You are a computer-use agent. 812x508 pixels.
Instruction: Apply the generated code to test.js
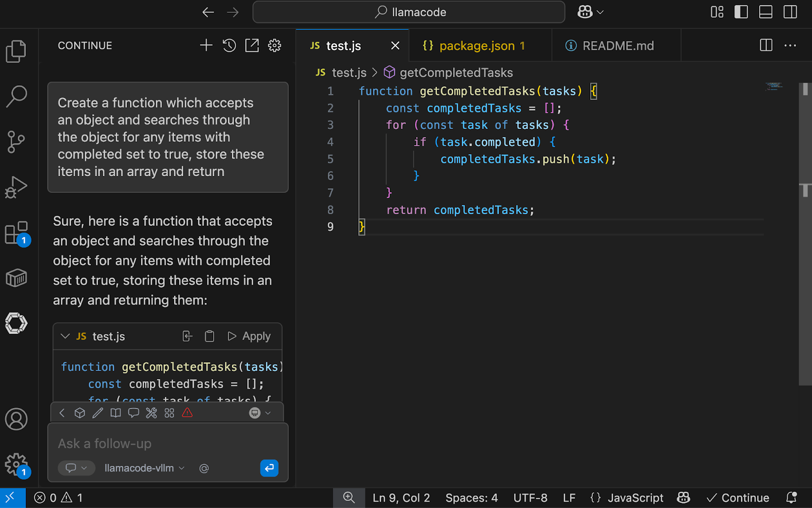tap(249, 336)
